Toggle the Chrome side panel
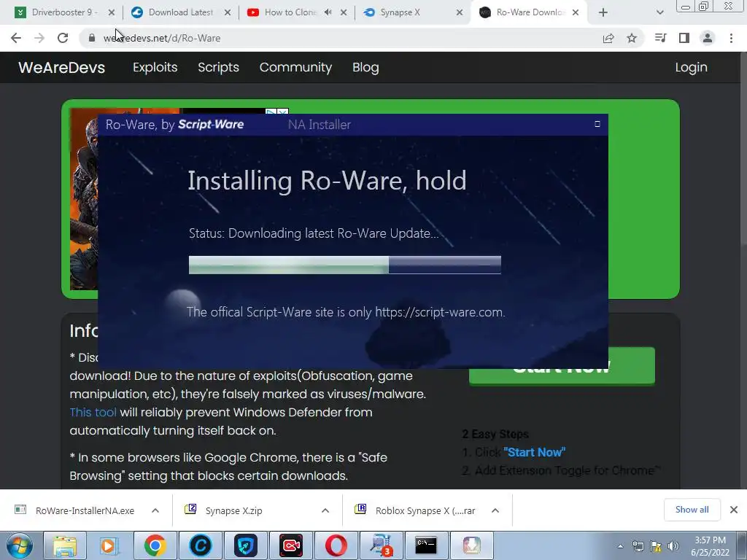 pyautogui.click(x=684, y=38)
